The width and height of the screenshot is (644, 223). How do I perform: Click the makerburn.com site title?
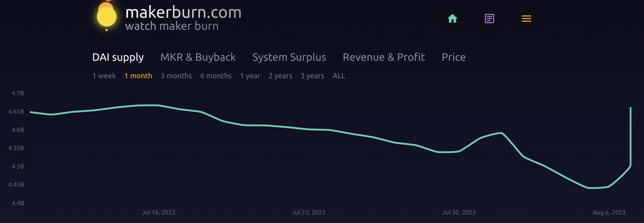(x=183, y=12)
